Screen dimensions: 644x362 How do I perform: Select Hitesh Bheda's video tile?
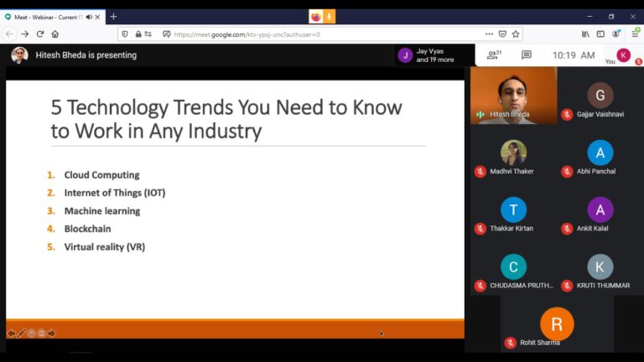pos(513,96)
